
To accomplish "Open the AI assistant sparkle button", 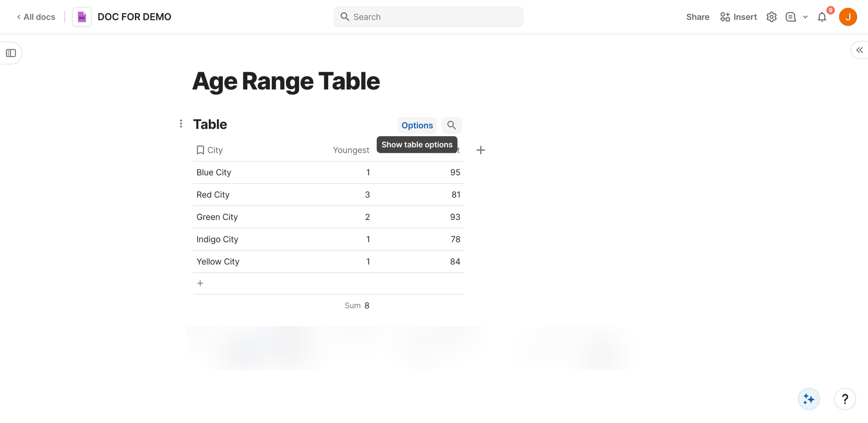I will [809, 399].
